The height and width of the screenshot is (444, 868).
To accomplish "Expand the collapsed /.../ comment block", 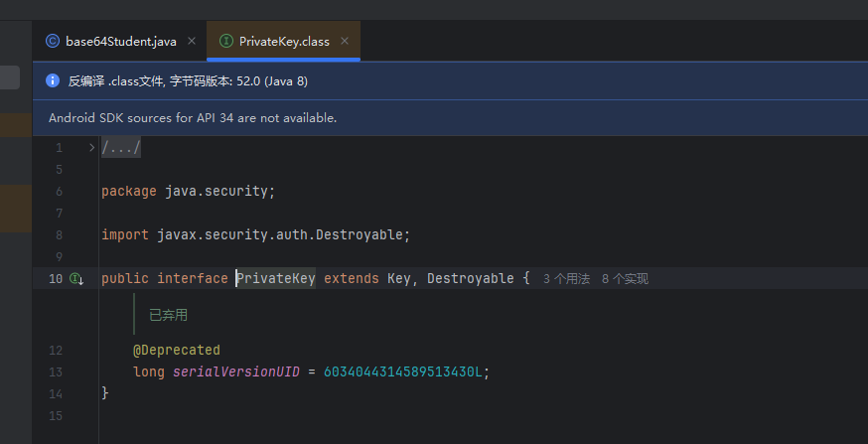I will [121, 148].
